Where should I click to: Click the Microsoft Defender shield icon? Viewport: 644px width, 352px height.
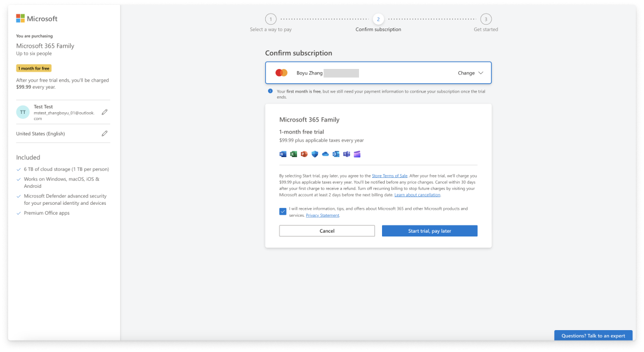tap(315, 154)
